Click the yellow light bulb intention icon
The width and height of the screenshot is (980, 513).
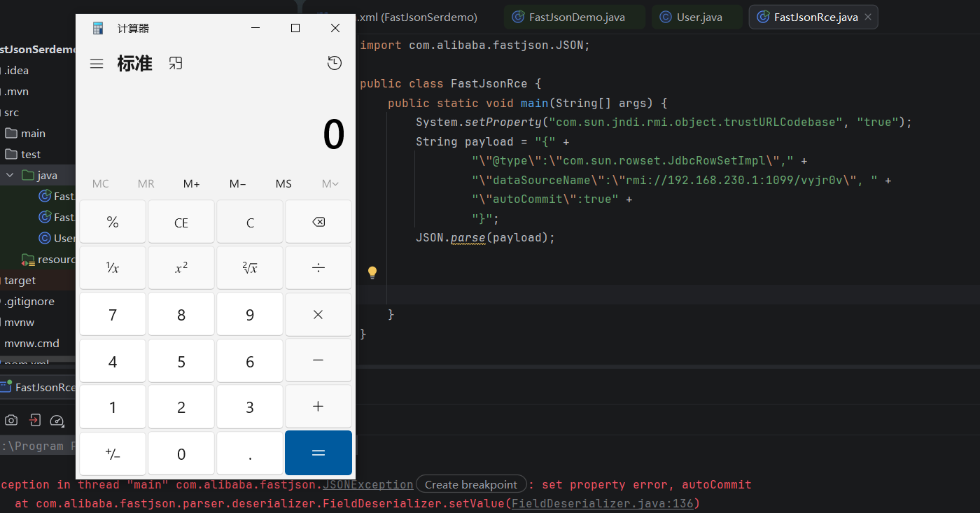[372, 272]
